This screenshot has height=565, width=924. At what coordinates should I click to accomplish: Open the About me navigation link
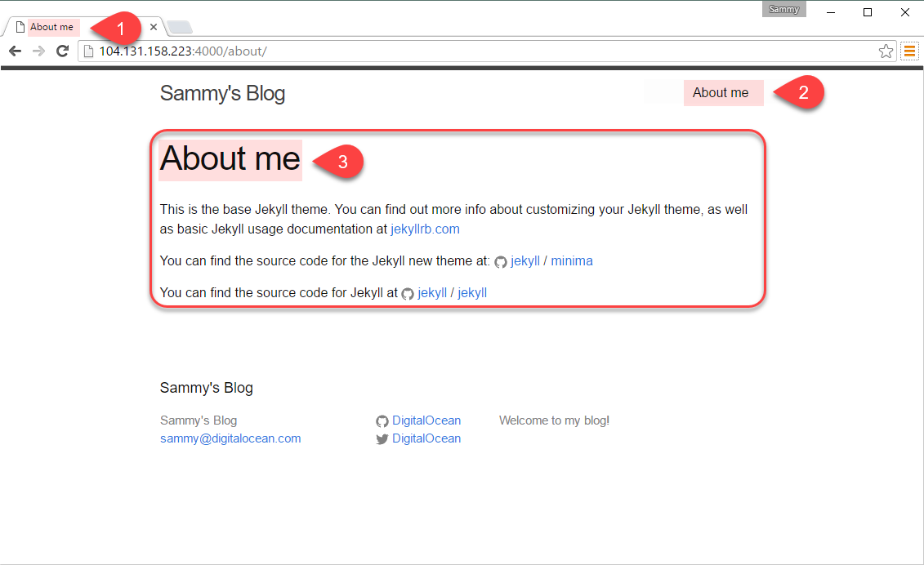[x=720, y=92]
